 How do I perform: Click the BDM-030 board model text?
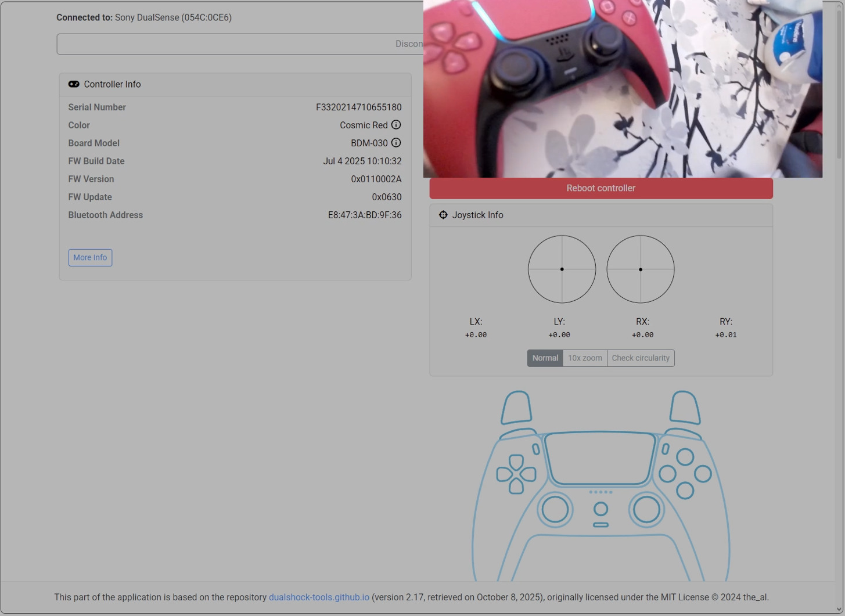(369, 143)
